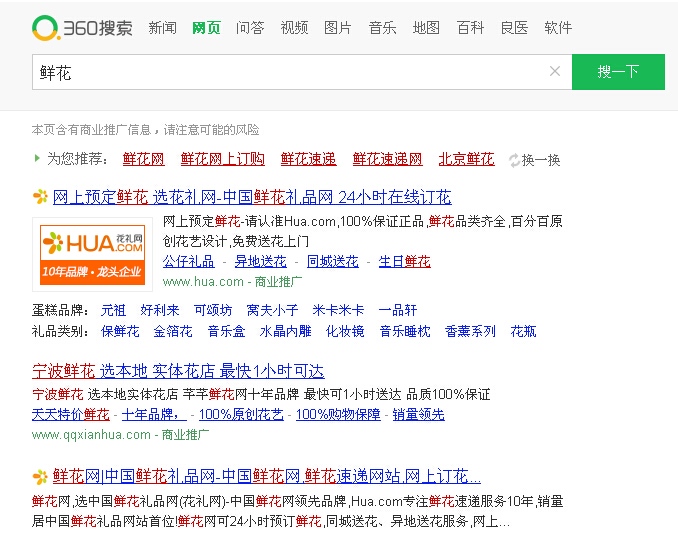Click the flower icon beside 鲜花网|中国鲜花礼品网 result
The height and width of the screenshot is (535, 678).
point(40,477)
